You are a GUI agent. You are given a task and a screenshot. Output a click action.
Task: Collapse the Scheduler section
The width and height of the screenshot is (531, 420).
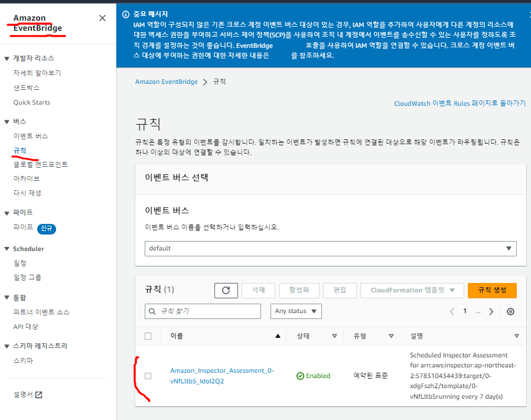pos(6,249)
